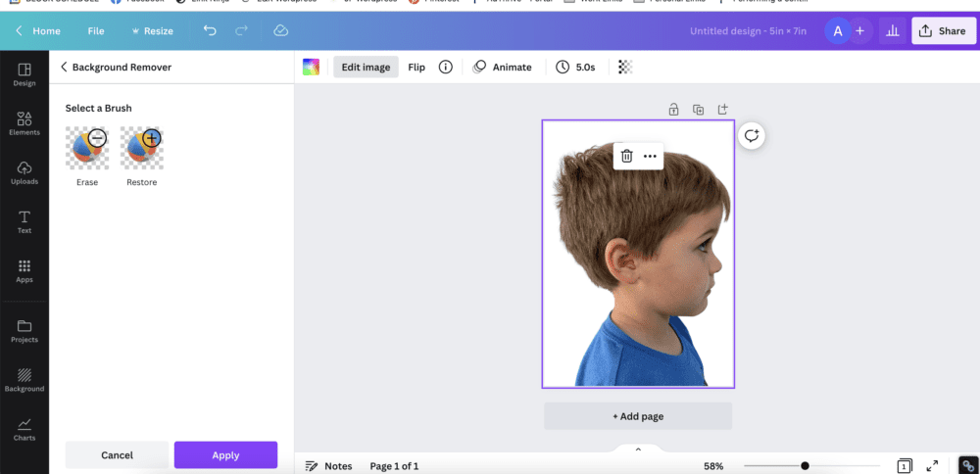The image size is (980, 474).
Task: Undo the last action
Action: pyautogui.click(x=210, y=30)
